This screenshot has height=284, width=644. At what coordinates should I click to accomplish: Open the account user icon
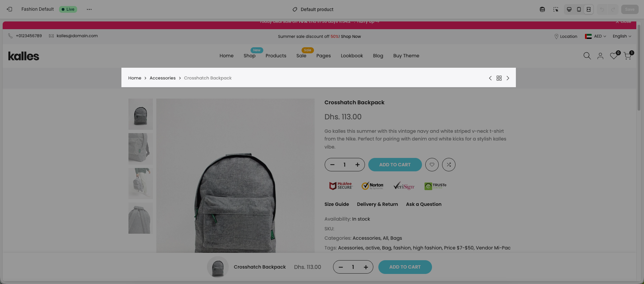click(x=600, y=56)
